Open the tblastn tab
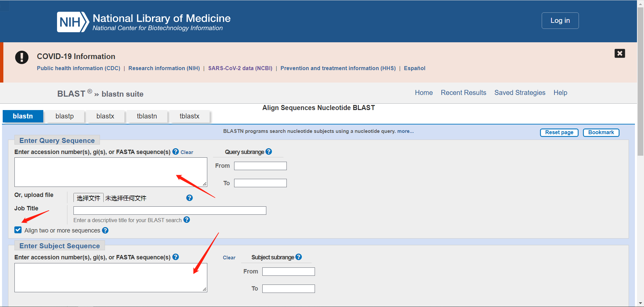 [x=147, y=116]
